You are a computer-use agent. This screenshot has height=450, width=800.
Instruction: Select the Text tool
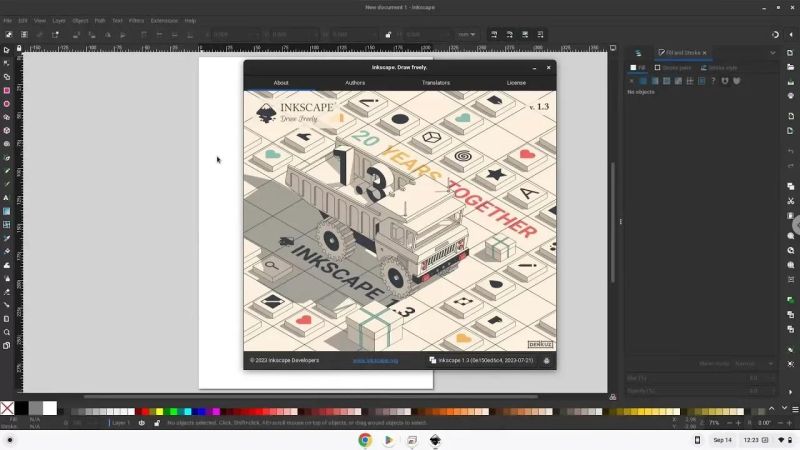[7, 197]
